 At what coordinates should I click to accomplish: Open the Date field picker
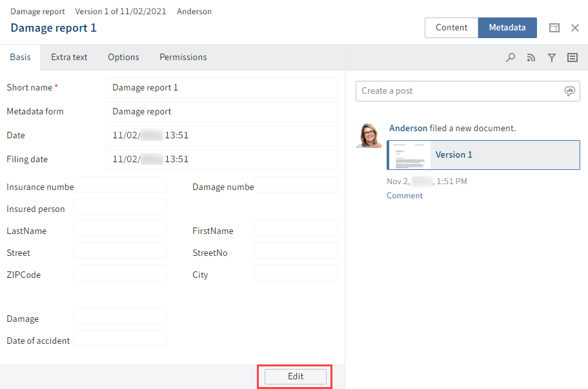pos(223,135)
